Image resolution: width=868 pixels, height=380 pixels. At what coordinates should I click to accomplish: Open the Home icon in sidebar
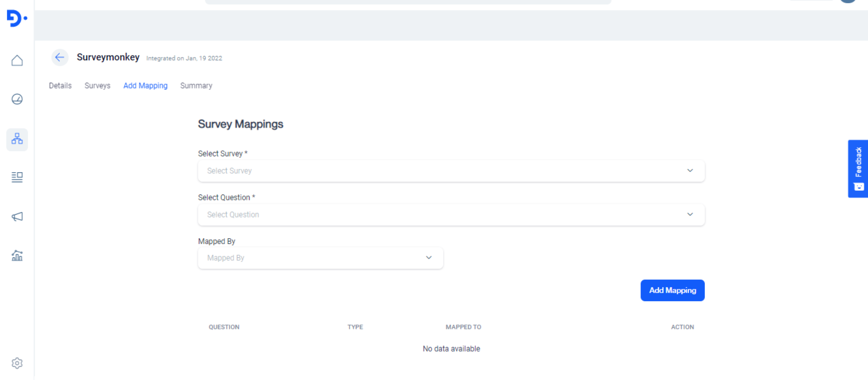(x=17, y=61)
